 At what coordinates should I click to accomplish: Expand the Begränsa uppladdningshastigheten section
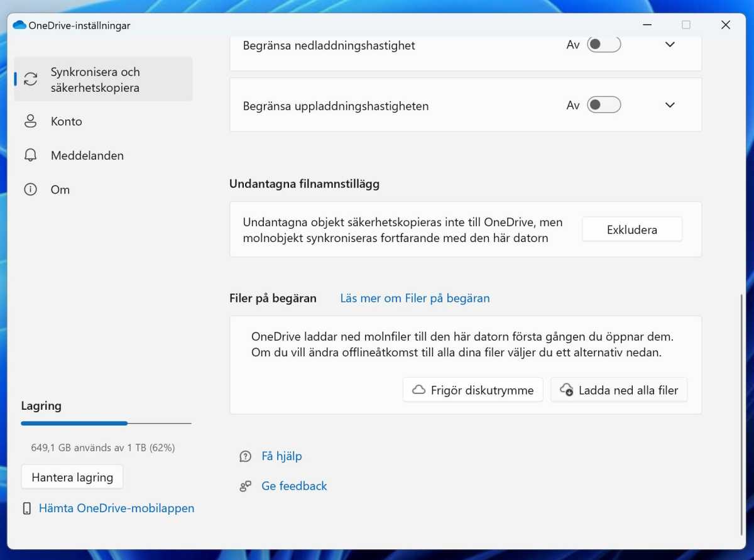pos(670,105)
